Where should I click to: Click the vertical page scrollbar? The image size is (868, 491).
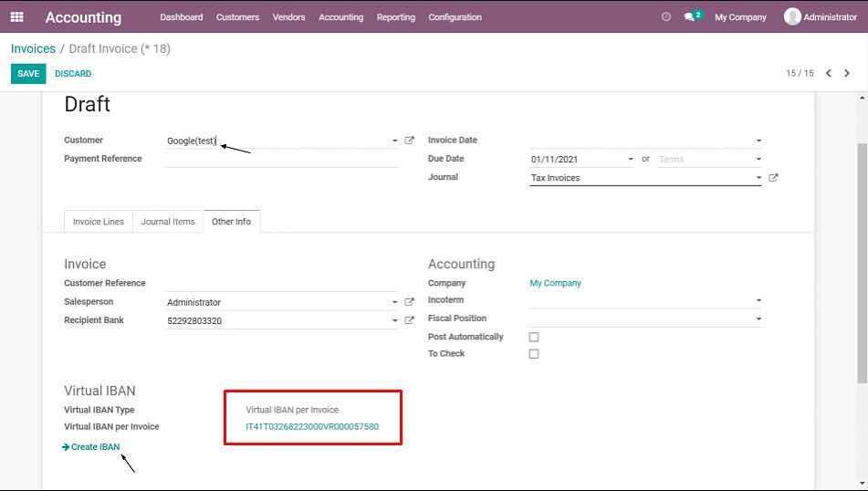tap(863, 263)
